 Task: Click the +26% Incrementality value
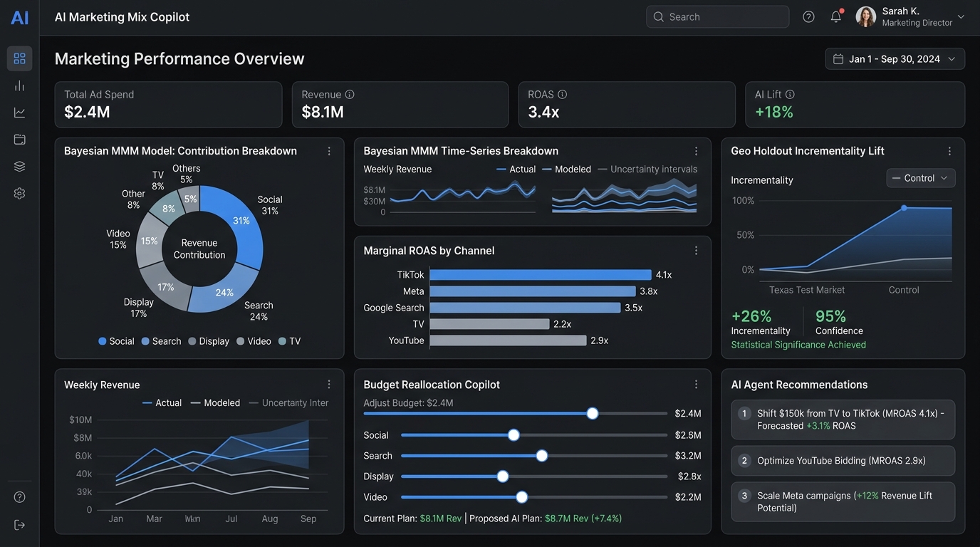click(751, 316)
